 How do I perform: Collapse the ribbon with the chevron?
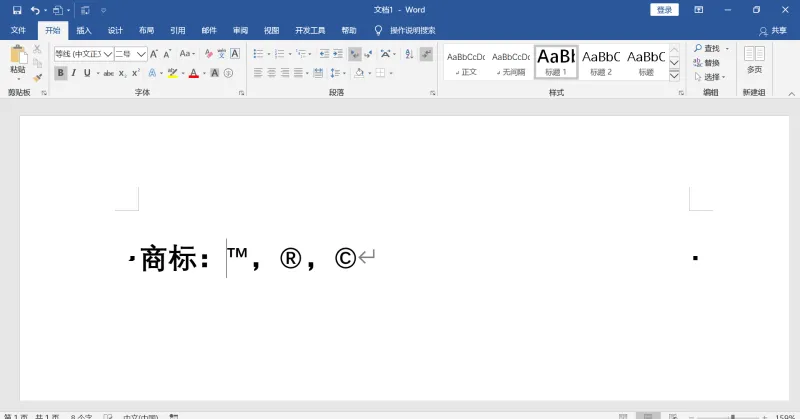791,94
